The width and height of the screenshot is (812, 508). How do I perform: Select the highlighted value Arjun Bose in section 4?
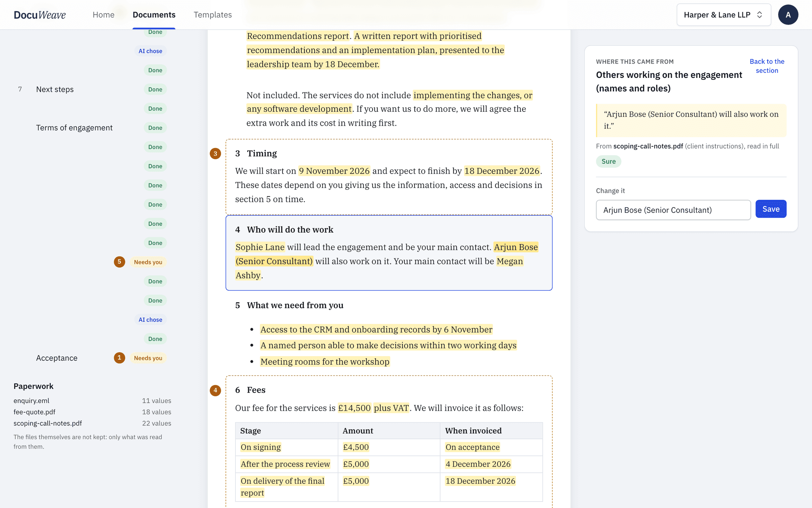(516, 247)
